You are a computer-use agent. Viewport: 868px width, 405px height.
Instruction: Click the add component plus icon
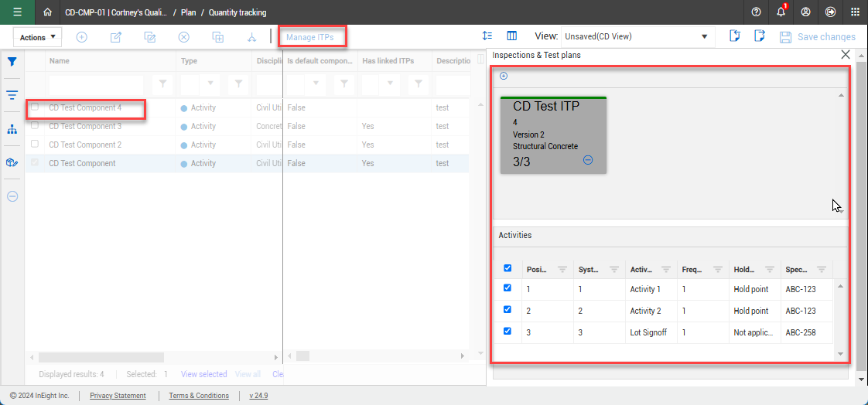tap(81, 37)
